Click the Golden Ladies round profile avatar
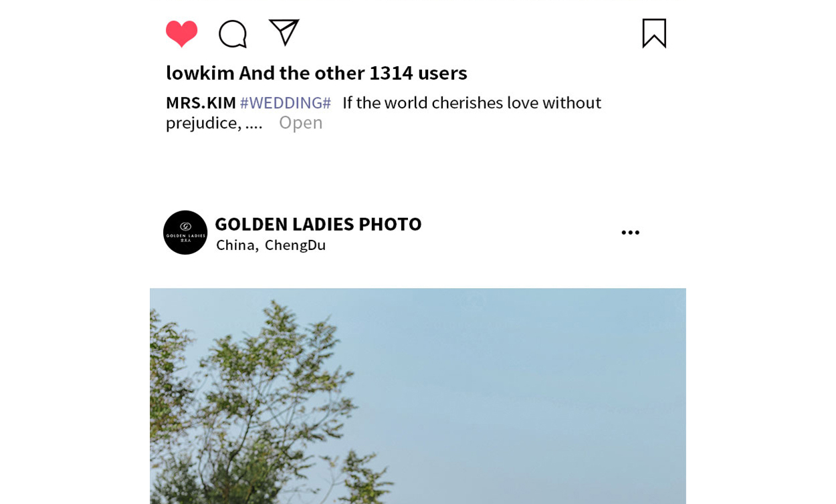The height and width of the screenshot is (504, 836). point(185,233)
